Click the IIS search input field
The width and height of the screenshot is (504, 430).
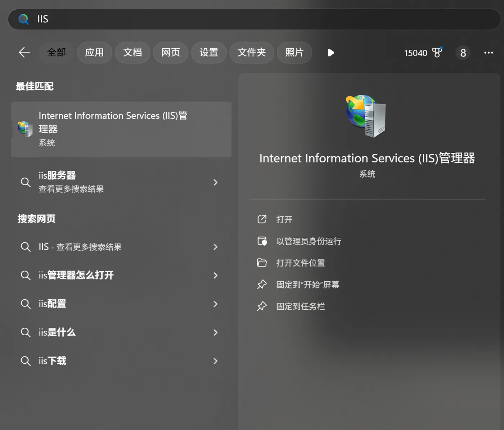click(254, 19)
